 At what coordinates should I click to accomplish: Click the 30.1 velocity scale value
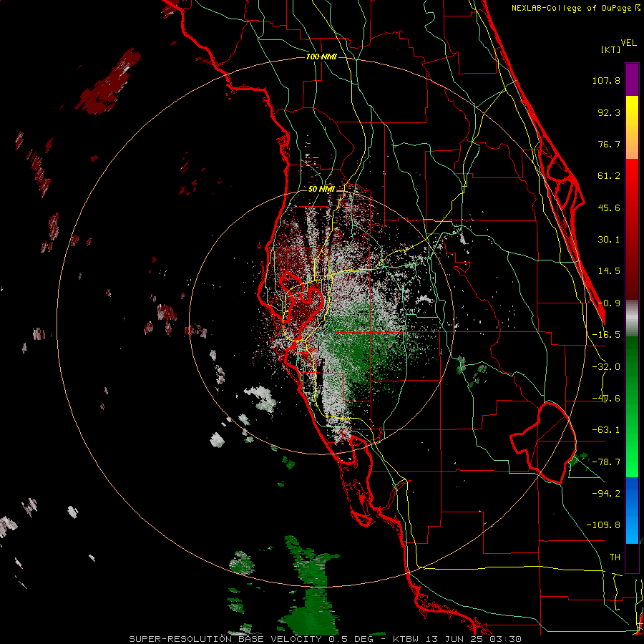coord(609,240)
